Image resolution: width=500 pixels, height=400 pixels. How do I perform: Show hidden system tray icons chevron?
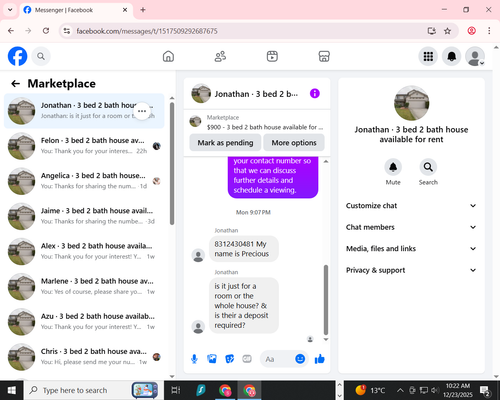400,390
